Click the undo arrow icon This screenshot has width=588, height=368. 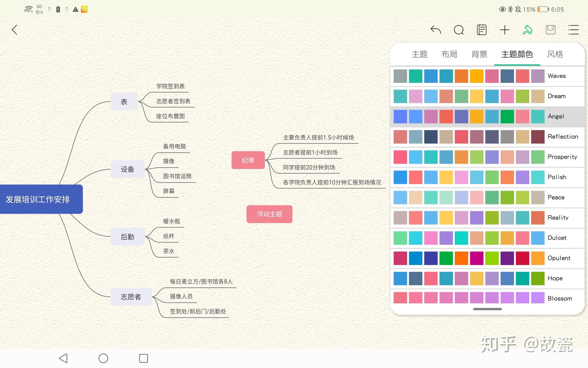436,30
